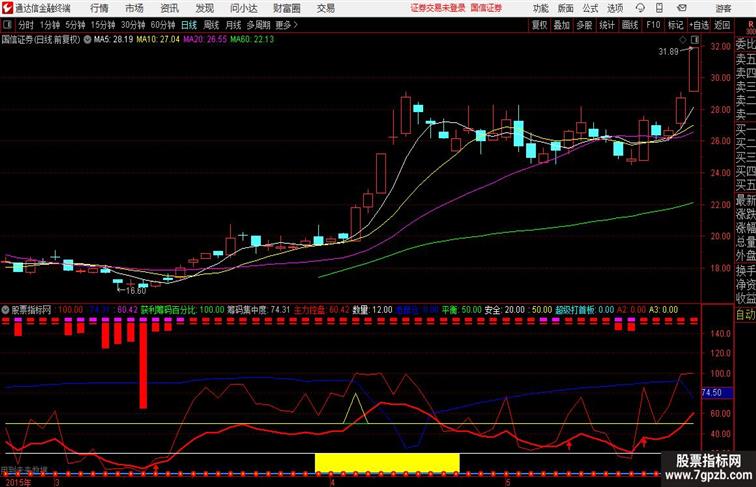Switch to 分时 intraday view
The image size is (756, 487).
coord(26,25)
